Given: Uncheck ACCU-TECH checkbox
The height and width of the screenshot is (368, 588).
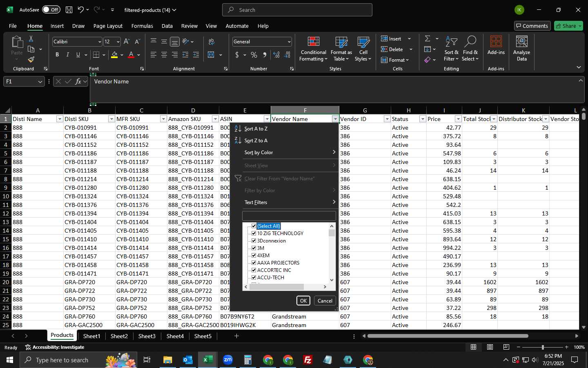Looking at the screenshot, I should (254, 278).
